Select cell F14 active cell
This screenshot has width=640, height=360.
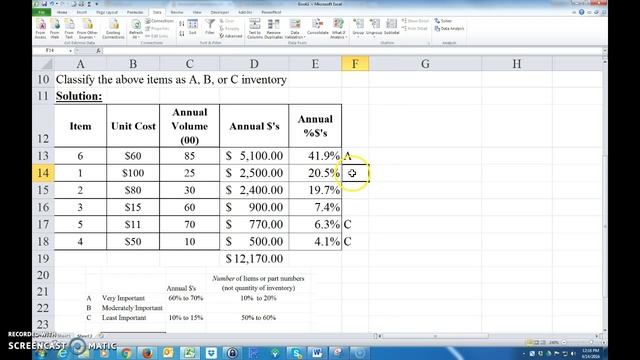click(x=355, y=173)
